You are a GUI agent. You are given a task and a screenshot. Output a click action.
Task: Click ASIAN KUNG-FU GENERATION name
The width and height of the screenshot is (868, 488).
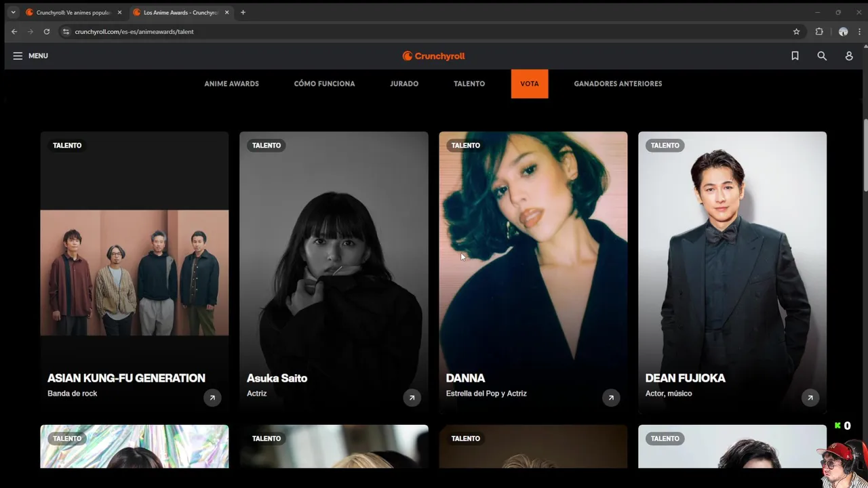pos(126,378)
